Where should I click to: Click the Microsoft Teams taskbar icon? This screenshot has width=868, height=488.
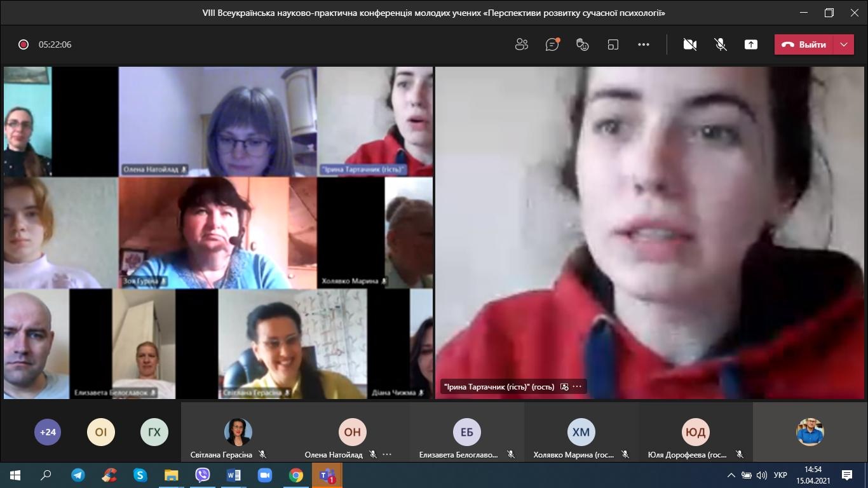pos(327,475)
